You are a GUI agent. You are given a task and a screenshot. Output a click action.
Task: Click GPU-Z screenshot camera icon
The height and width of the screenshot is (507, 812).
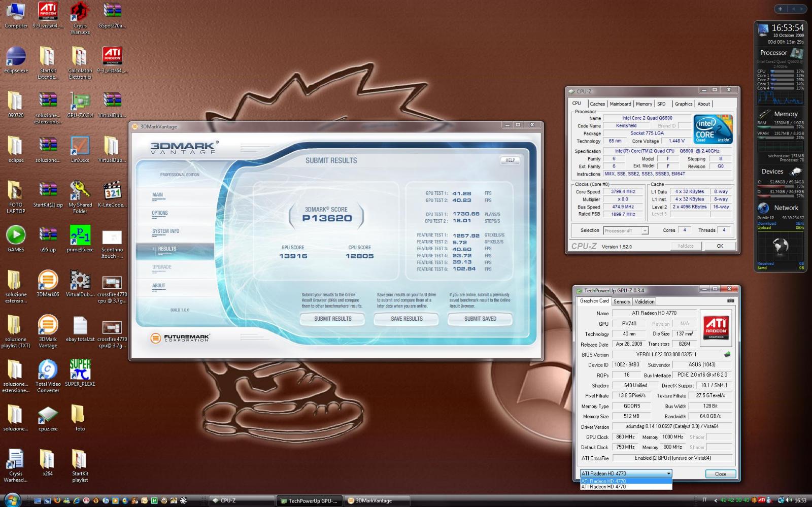point(730,301)
